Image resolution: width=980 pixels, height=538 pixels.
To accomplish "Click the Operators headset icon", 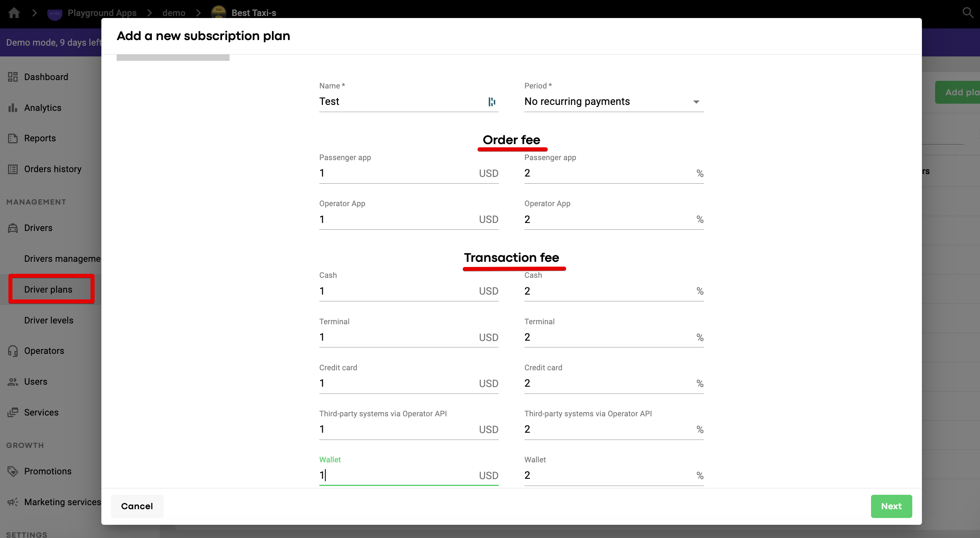I will pos(13,351).
